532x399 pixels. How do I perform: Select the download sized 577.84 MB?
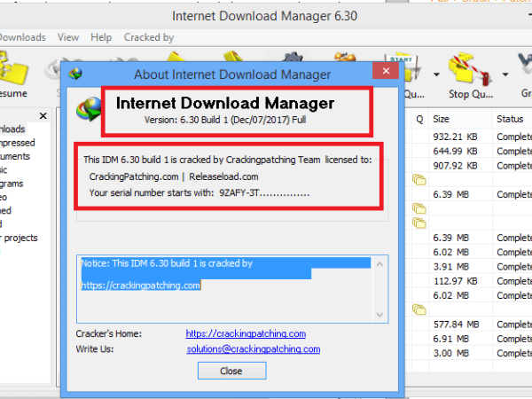(456, 325)
